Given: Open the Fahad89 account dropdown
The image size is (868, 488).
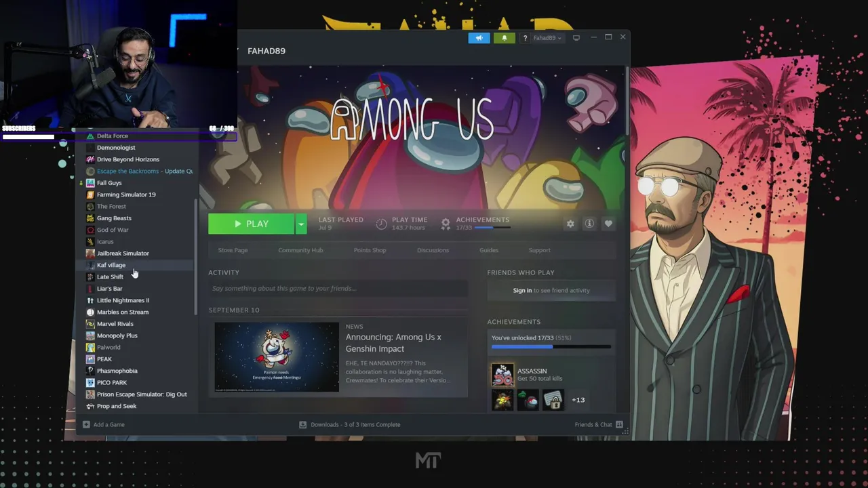Looking at the screenshot, I should tap(547, 38).
